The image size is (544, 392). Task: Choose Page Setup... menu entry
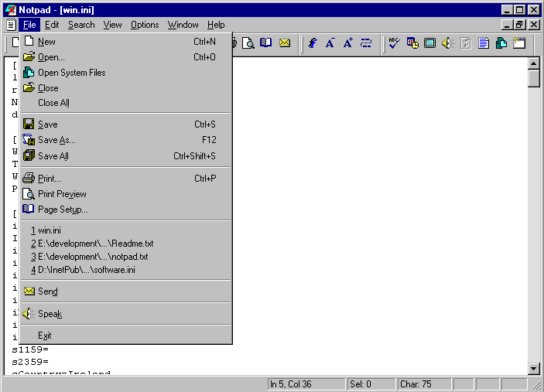[126, 210]
